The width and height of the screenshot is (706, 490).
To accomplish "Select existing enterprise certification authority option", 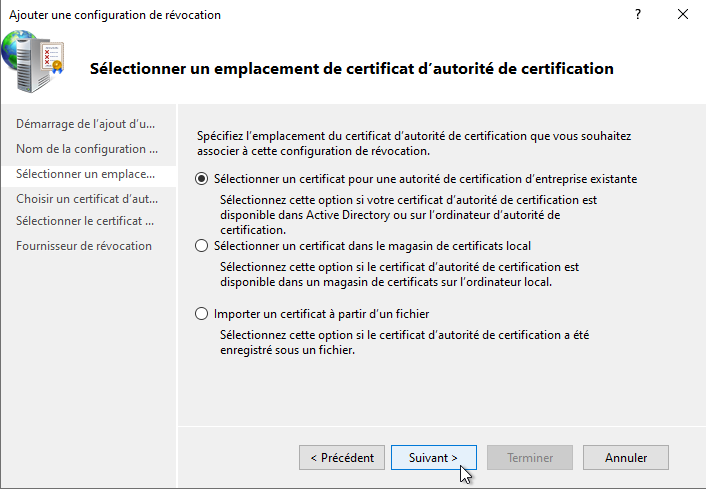I will pyautogui.click(x=202, y=179).
